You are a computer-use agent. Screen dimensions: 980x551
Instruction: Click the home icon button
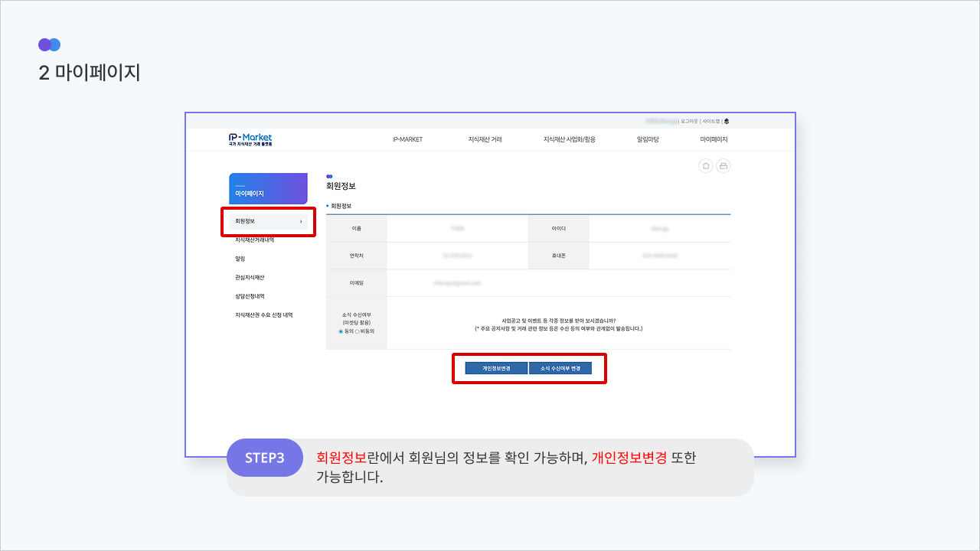point(706,166)
